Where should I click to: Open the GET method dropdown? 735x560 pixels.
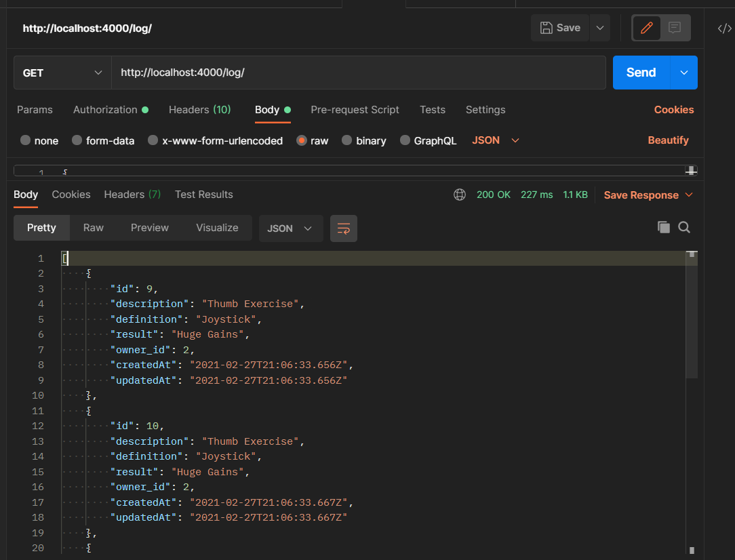point(62,72)
